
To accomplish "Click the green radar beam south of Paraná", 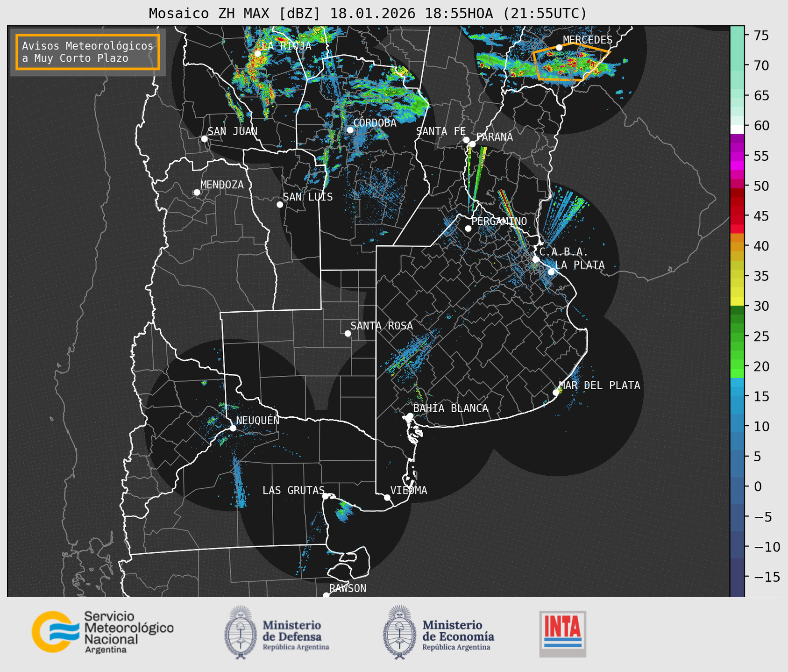I will tap(478, 179).
